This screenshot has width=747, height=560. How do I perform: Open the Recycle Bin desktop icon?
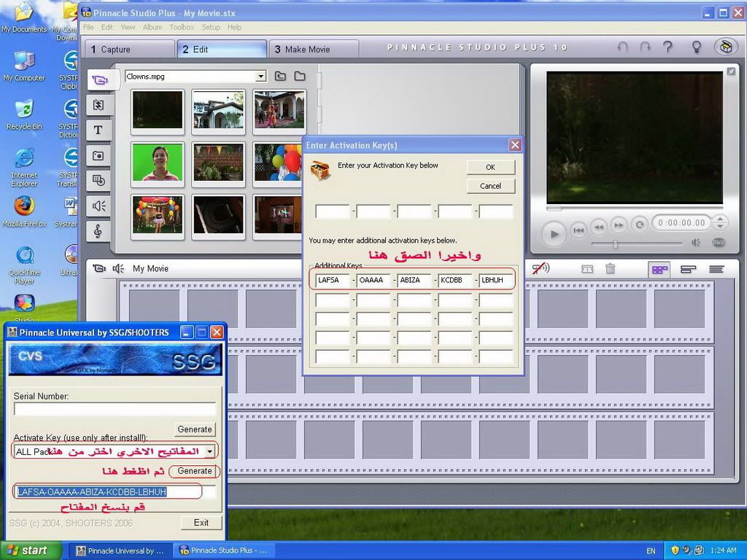click(x=24, y=114)
